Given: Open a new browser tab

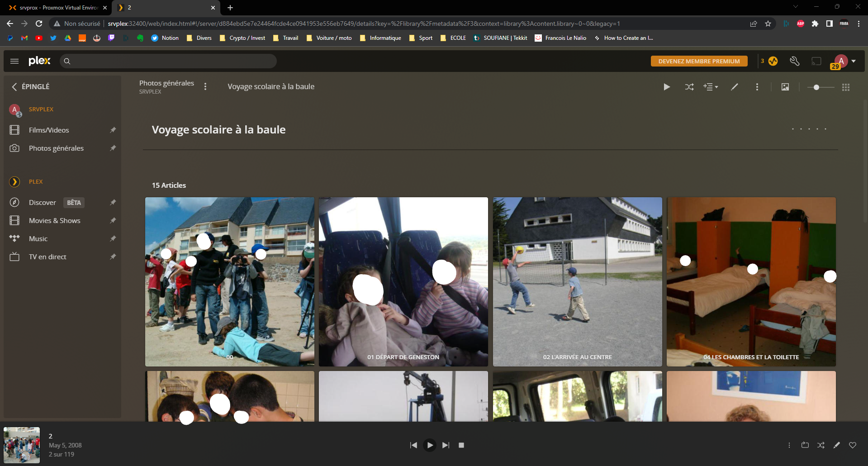Looking at the screenshot, I should tap(230, 8).
